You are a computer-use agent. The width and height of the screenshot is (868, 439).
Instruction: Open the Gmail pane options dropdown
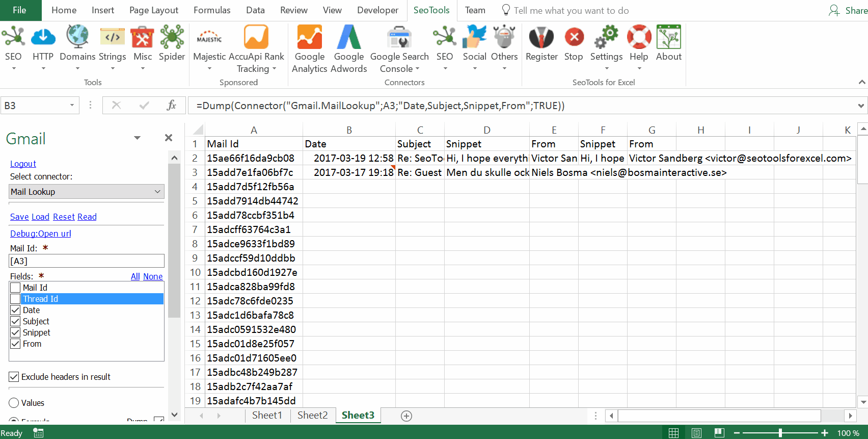pos(137,138)
